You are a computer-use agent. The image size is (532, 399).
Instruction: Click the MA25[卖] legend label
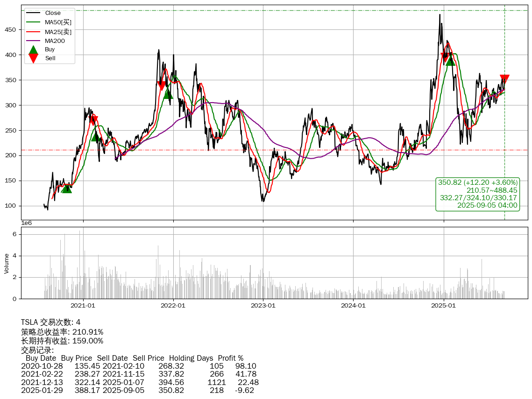[58, 32]
